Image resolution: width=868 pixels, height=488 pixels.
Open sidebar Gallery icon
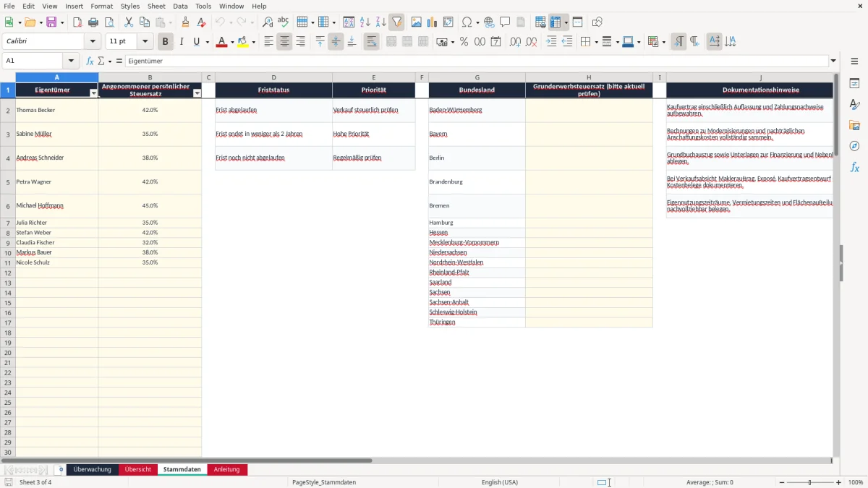tap(854, 125)
